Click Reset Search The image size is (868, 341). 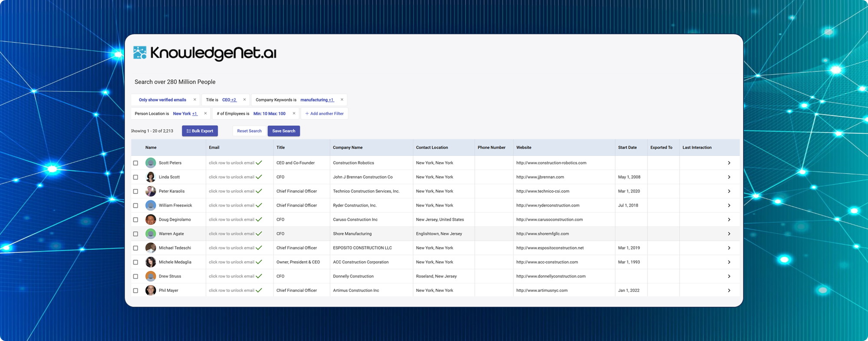(x=249, y=131)
